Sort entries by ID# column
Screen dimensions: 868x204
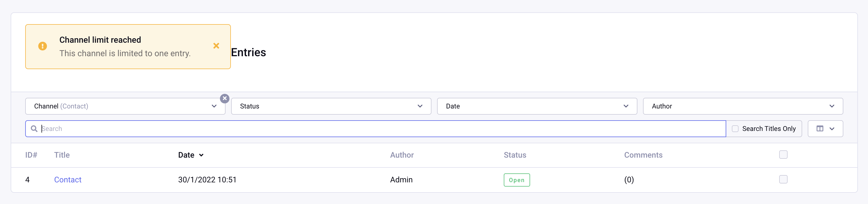click(31, 155)
